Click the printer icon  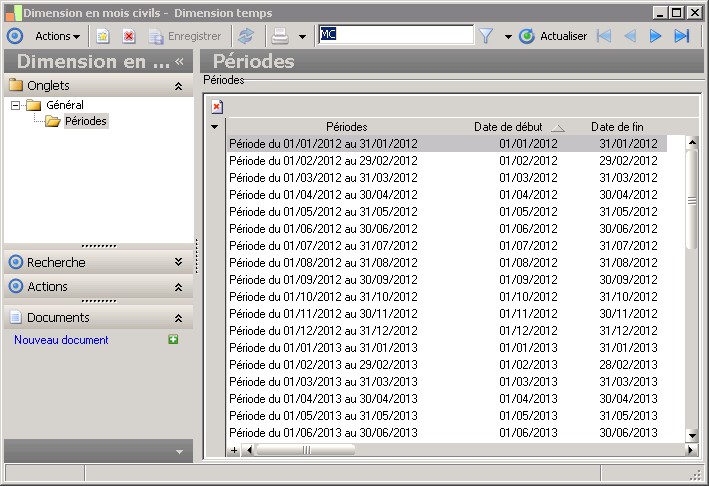(280, 36)
